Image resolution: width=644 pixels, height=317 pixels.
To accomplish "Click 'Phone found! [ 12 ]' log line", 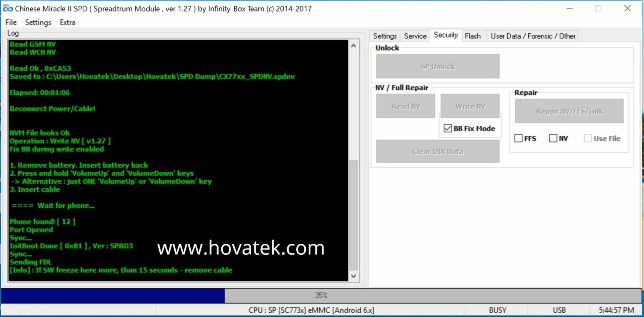I will (x=42, y=222).
